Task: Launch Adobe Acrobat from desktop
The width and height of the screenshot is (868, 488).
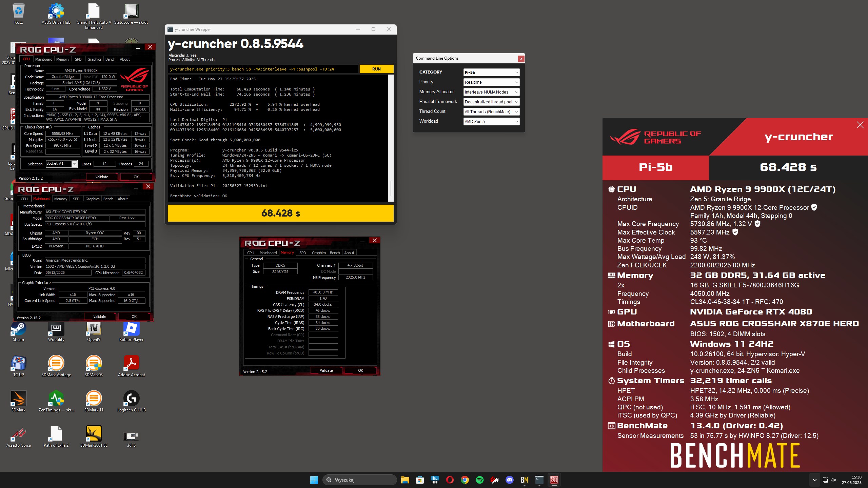Action: pos(131,367)
